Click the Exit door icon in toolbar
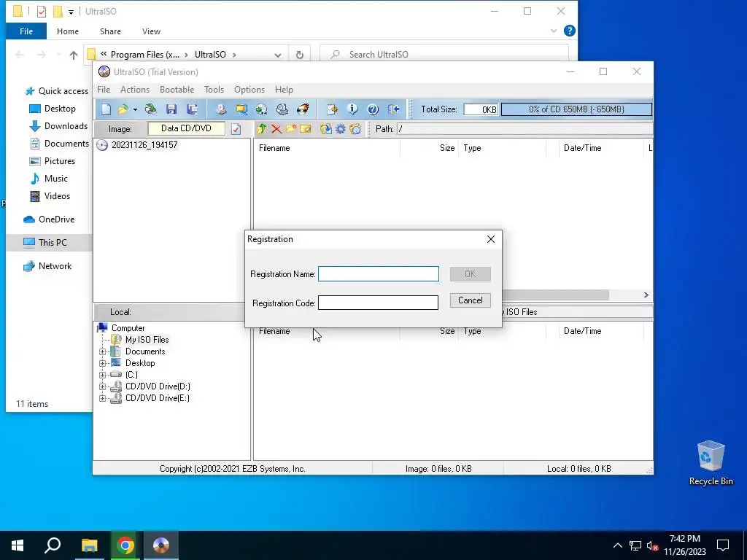 pyautogui.click(x=393, y=109)
